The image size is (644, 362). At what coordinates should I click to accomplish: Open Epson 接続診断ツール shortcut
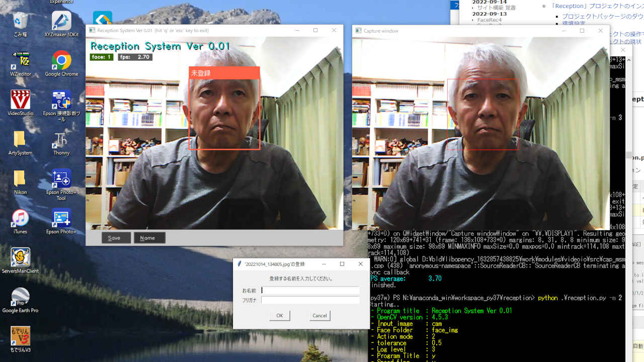coord(61,101)
